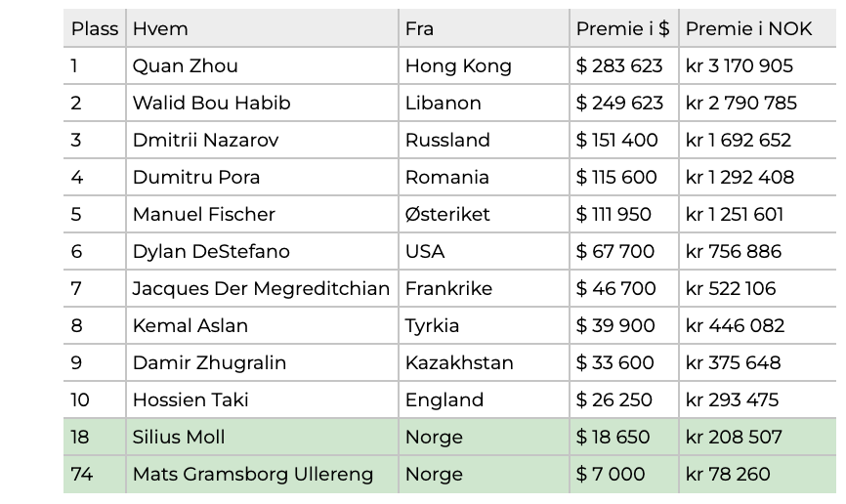Image resolution: width=846 pixels, height=504 pixels.
Task: Click the Premie i $ column header
Action: (623, 28)
